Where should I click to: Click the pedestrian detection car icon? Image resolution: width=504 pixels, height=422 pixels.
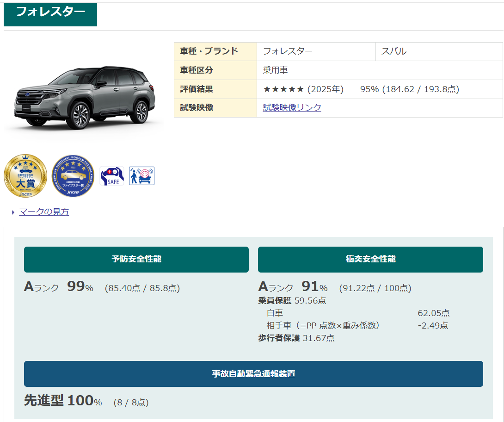click(x=142, y=176)
